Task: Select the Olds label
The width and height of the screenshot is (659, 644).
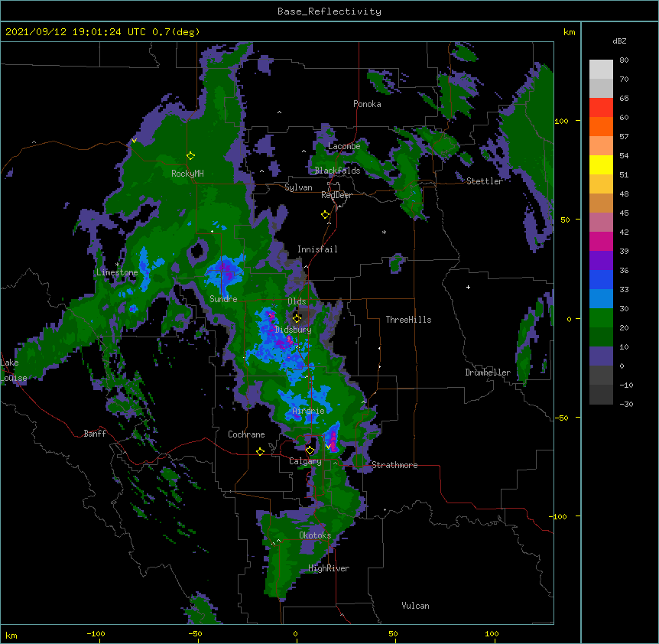Action: 297,301
